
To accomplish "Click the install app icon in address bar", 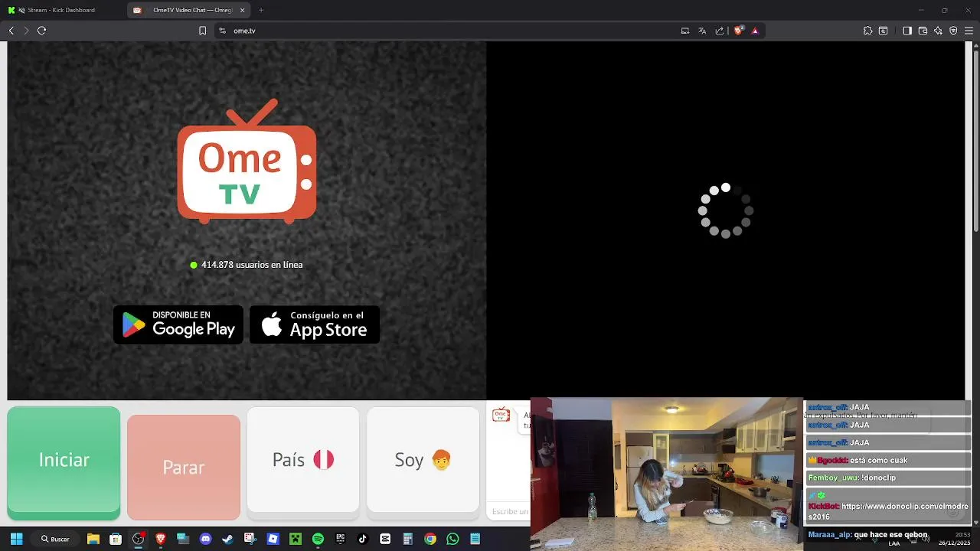I will 685,31.
